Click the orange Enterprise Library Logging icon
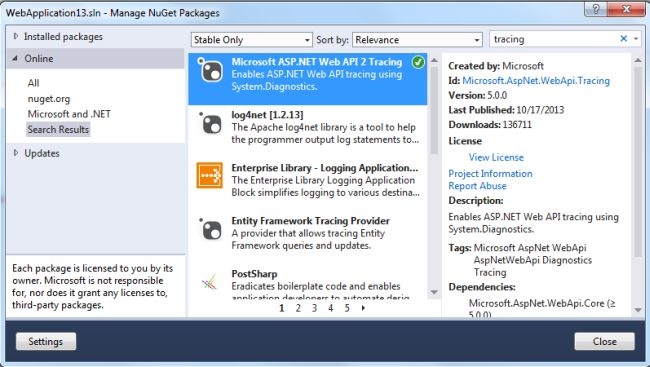The width and height of the screenshot is (650, 367). point(209,175)
